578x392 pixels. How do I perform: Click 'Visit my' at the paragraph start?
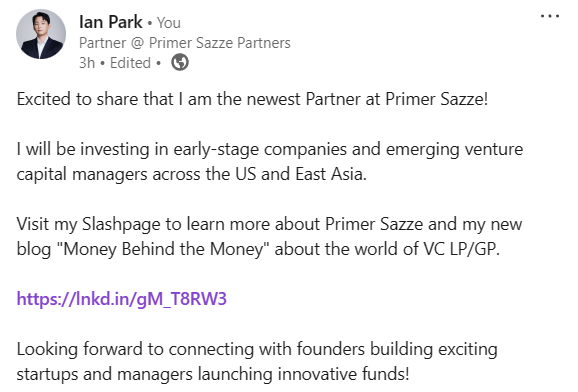[47, 224]
